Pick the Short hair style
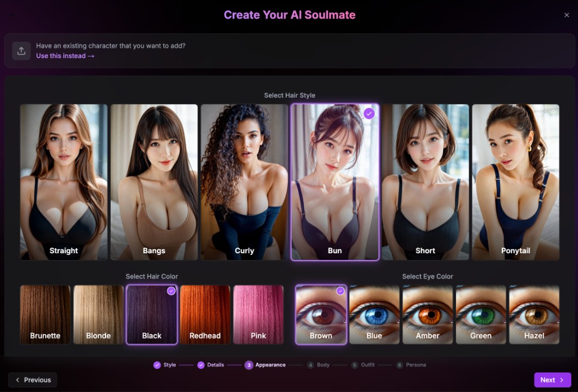This screenshot has width=578, height=392. 425,182
